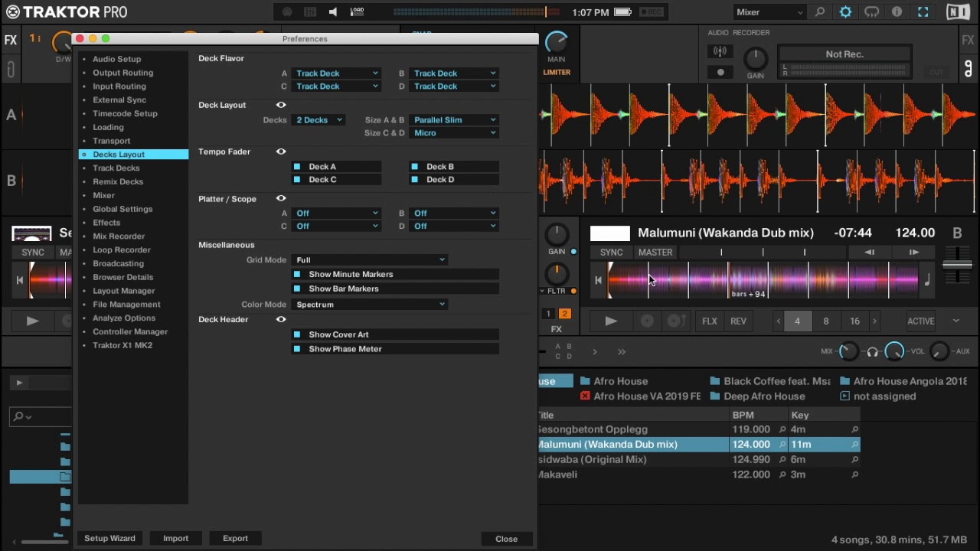Click the Deck B cue disc button
This screenshot has width=980, height=551.
click(647, 321)
